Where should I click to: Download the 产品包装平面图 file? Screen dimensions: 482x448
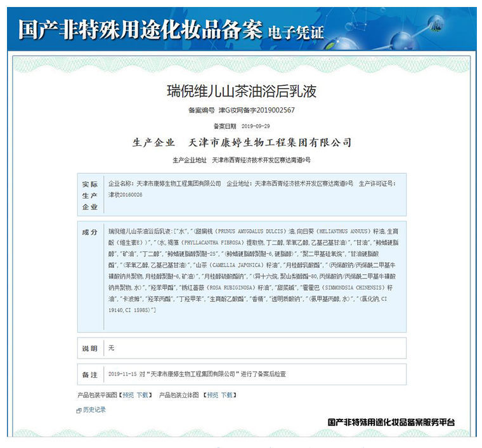[x=142, y=395]
